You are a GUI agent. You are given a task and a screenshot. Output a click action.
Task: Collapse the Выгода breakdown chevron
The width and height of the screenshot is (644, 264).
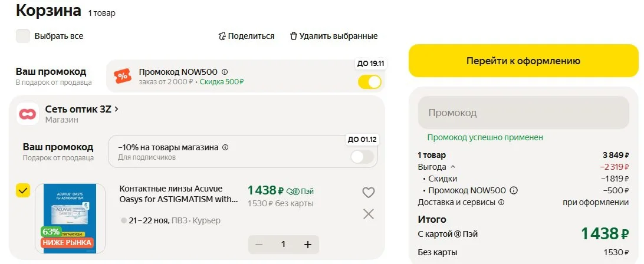453,167
